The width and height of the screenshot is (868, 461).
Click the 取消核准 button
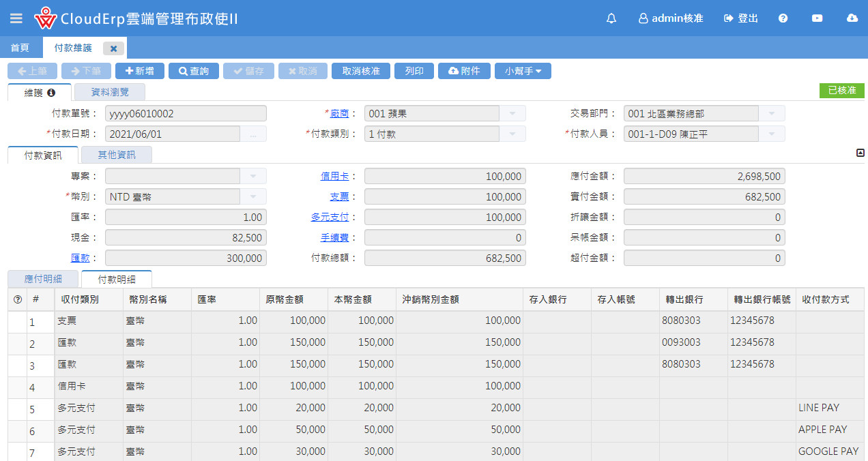click(x=360, y=71)
